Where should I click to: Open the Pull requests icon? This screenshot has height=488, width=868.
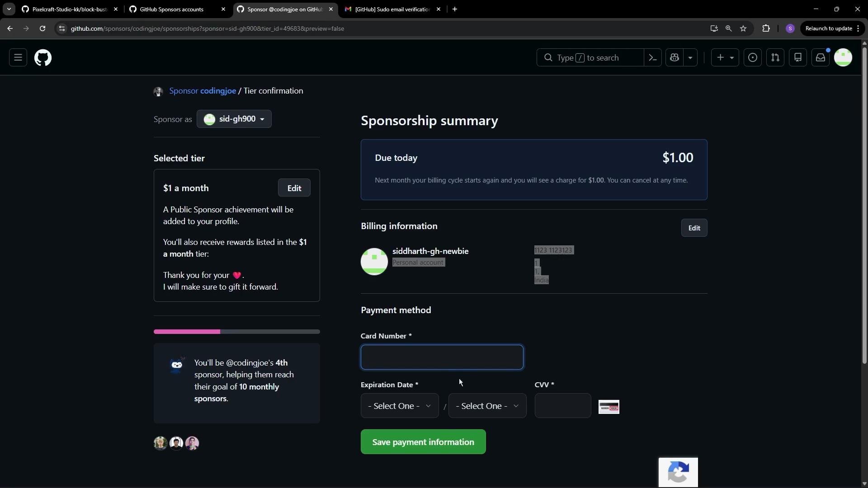click(x=775, y=58)
